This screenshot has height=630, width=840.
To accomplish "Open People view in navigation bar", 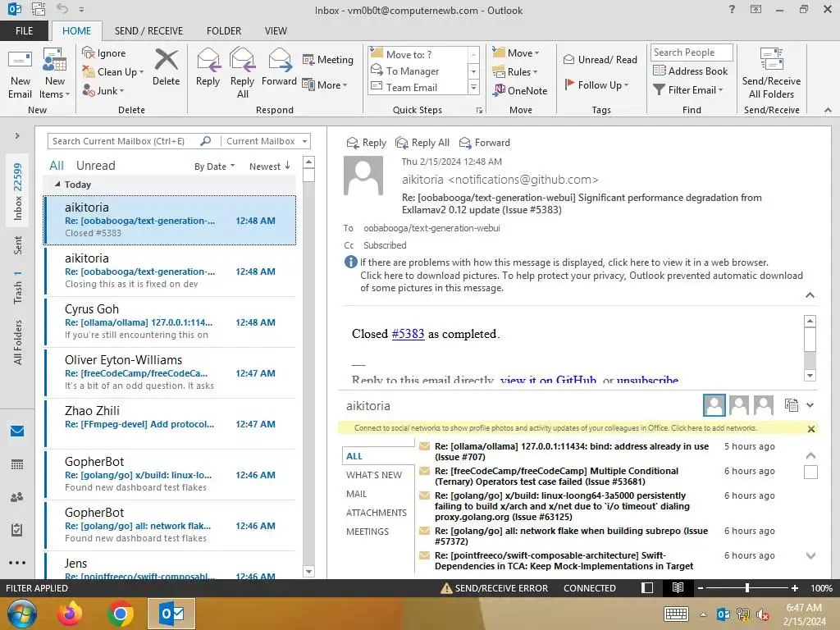I will pyautogui.click(x=17, y=497).
